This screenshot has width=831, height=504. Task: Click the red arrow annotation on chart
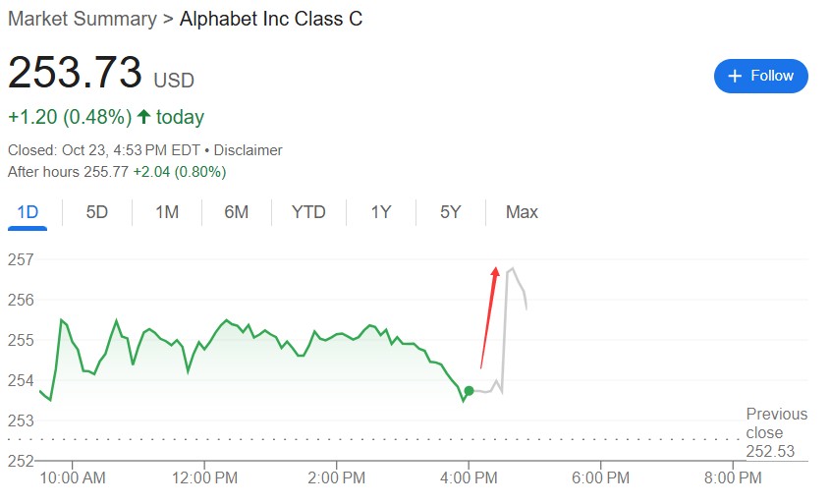[488, 316]
